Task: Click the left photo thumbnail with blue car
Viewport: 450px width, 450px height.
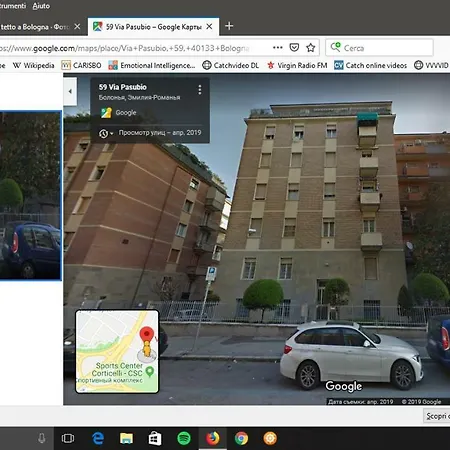Action: (x=30, y=196)
